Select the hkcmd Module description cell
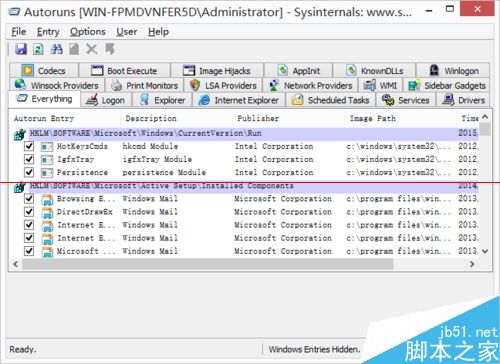 click(150, 146)
